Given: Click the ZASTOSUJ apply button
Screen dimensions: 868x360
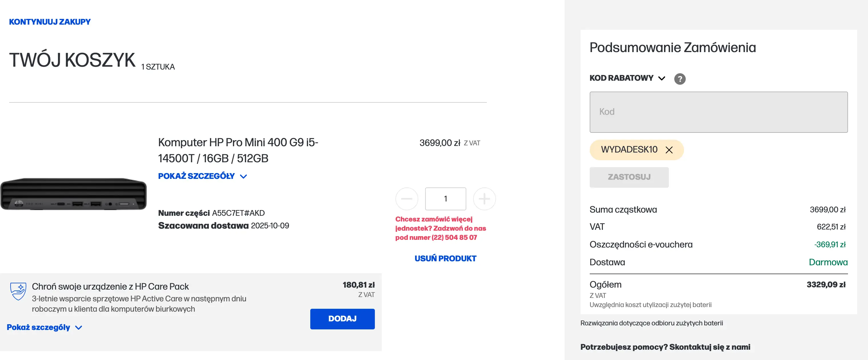Looking at the screenshot, I should (629, 177).
